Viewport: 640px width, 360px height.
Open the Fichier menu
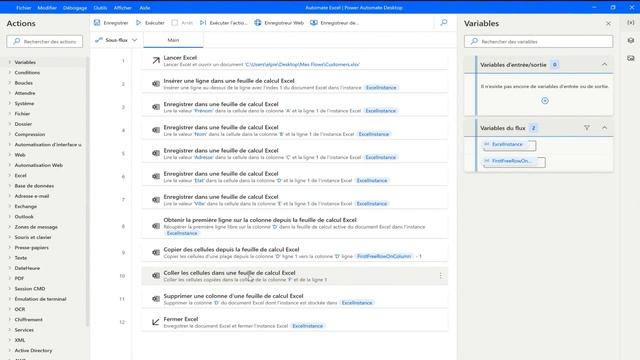(24, 8)
